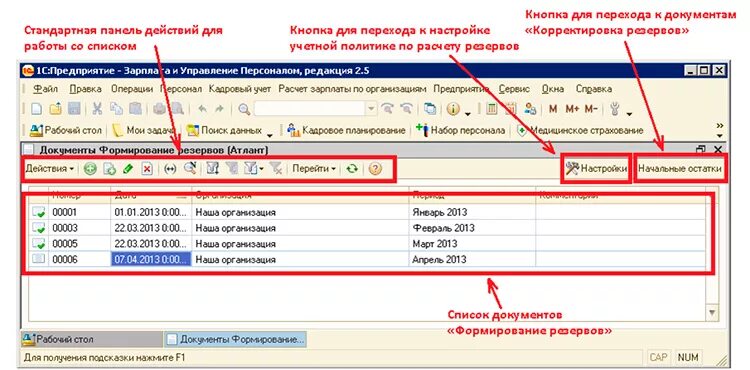The image size is (750, 370).
Task: Click the search-by-number magnifier icon
Action: pyautogui.click(x=190, y=168)
